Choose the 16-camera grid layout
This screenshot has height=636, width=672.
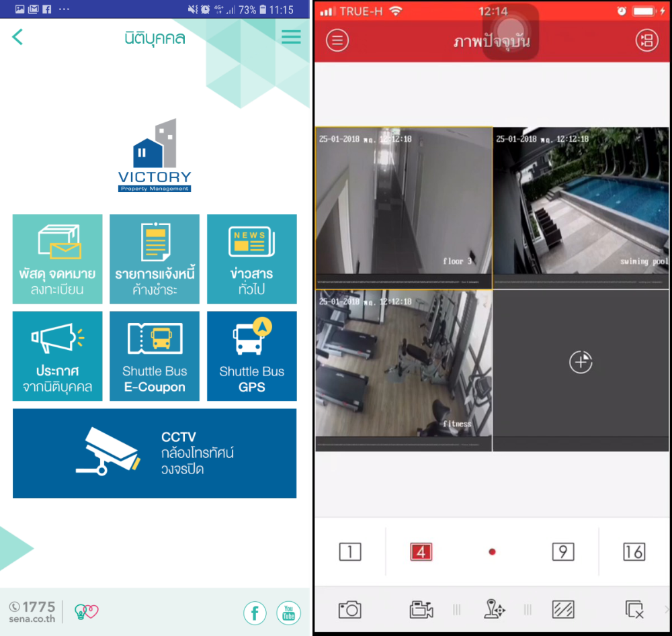click(x=634, y=552)
